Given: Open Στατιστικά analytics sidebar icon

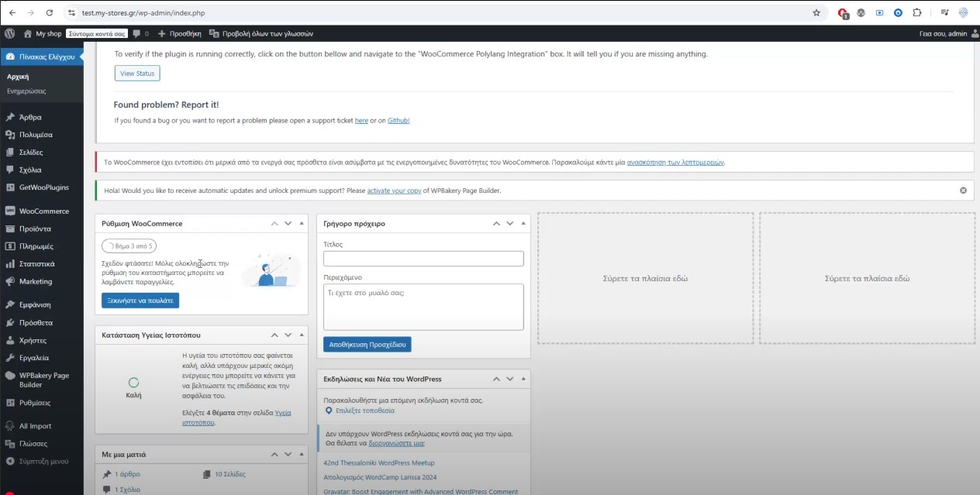Looking at the screenshot, I should (x=9, y=263).
